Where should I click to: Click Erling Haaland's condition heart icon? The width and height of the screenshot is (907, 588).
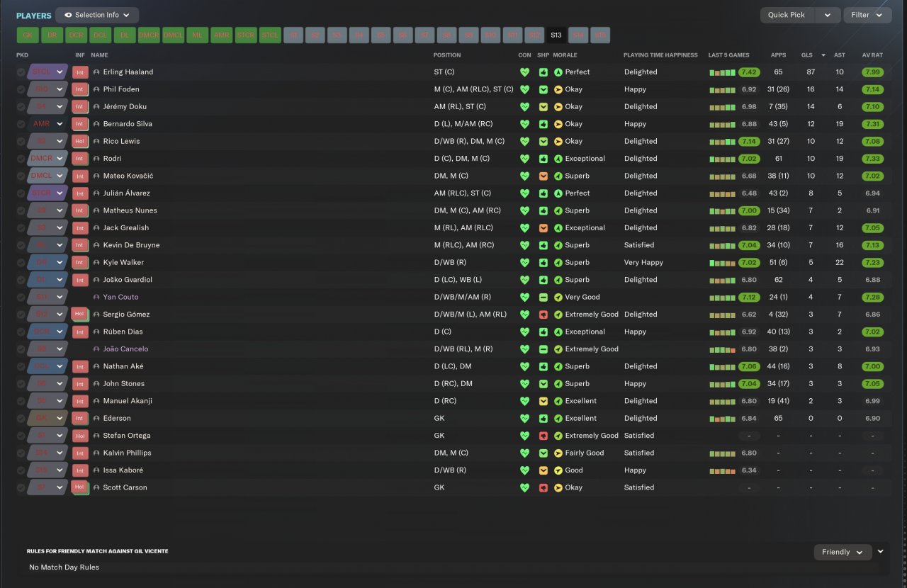(x=524, y=72)
